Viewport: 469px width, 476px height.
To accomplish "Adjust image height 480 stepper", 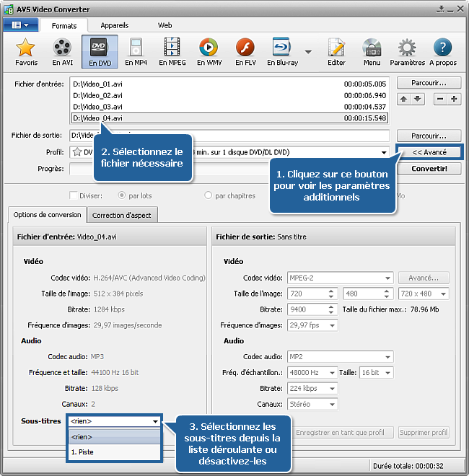I will [386, 294].
